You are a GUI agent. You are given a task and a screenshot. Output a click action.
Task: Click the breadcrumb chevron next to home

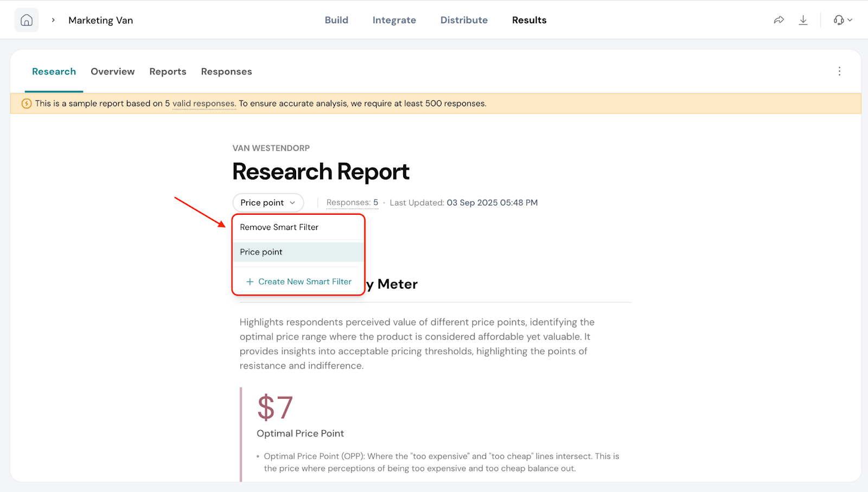tap(53, 20)
